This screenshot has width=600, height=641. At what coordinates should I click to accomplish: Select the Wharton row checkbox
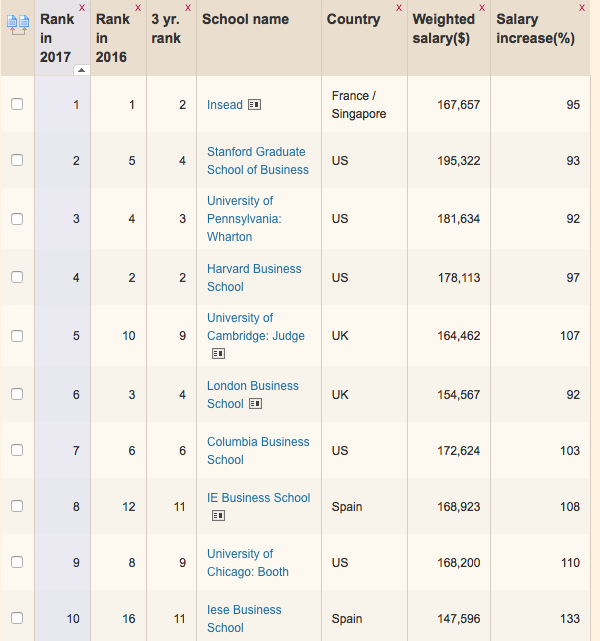point(17,219)
